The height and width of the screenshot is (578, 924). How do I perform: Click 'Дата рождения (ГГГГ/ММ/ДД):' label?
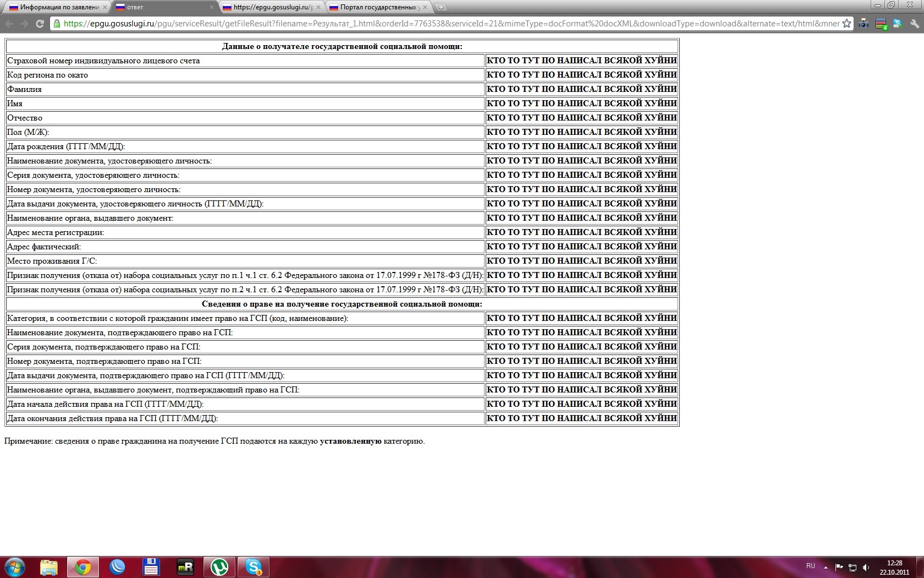(x=66, y=146)
